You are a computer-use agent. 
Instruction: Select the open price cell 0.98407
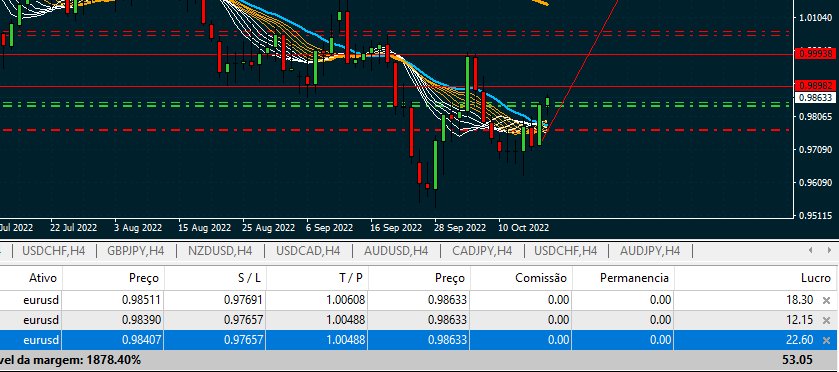141,340
